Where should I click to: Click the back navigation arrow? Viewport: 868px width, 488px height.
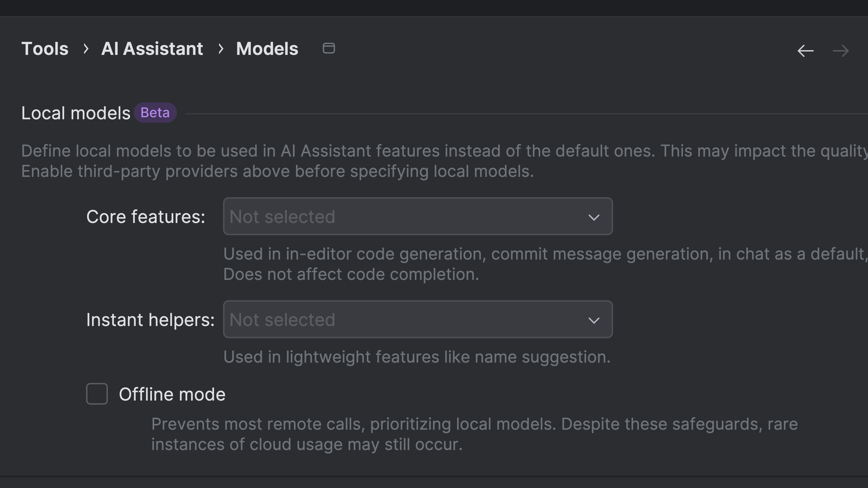[x=806, y=51]
